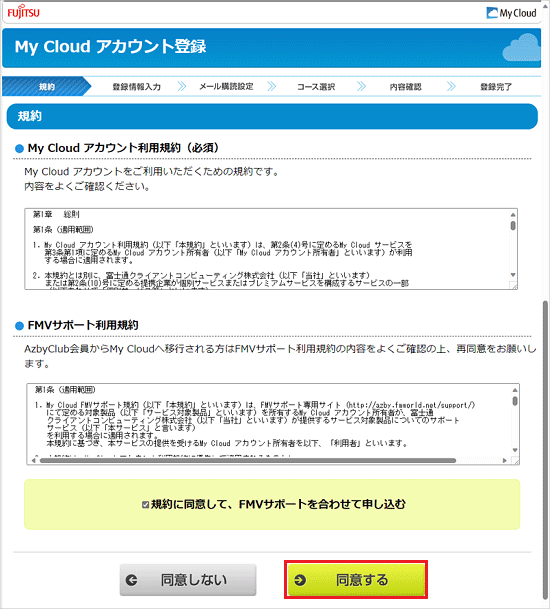Toggle the FMVサポート agreement checkbox
Viewport: 550px width, 609px height.
pyautogui.click(x=145, y=505)
